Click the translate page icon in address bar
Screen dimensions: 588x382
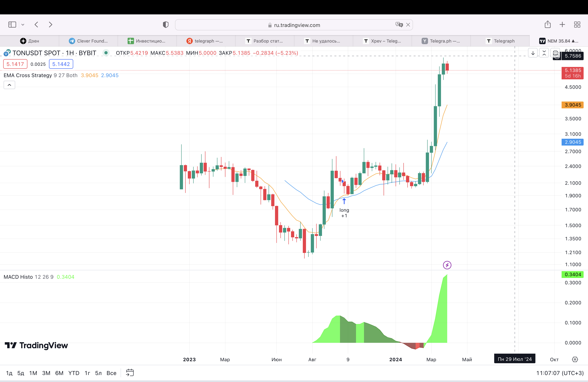point(399,25)
